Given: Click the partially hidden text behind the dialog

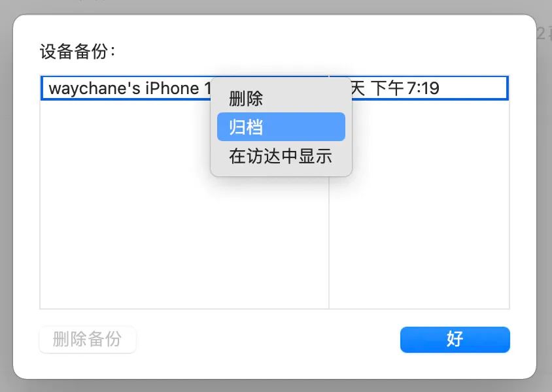Looking at the screenshot, I should pos(544,34).
